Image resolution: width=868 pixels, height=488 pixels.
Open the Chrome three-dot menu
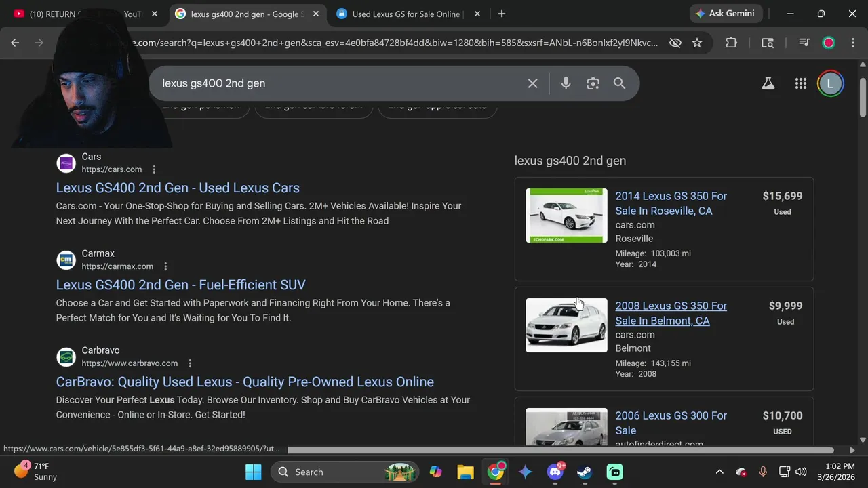tap(853, 43)
